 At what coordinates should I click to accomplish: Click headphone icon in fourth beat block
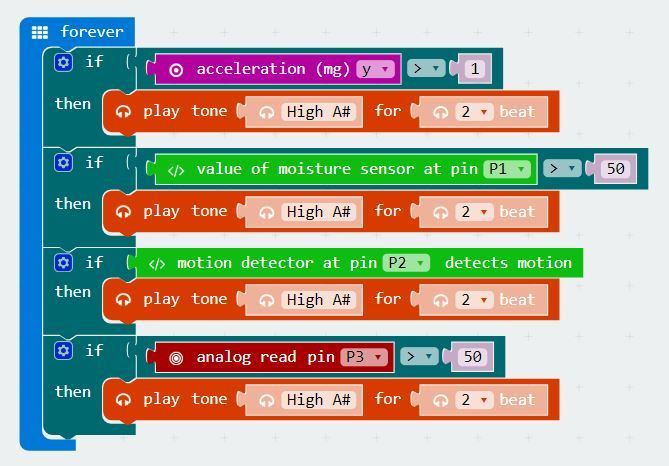[x=441, y=400]
